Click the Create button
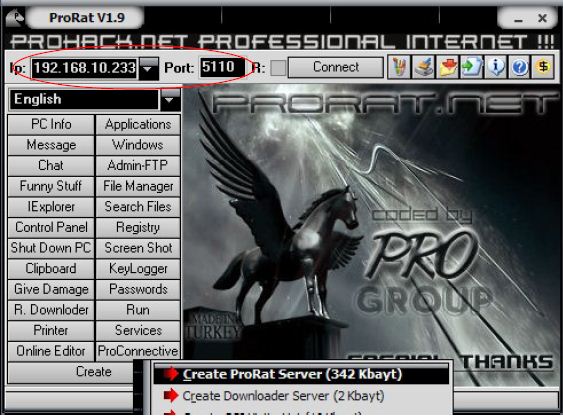Screen dimensions: 563x416 pos(71,373)
